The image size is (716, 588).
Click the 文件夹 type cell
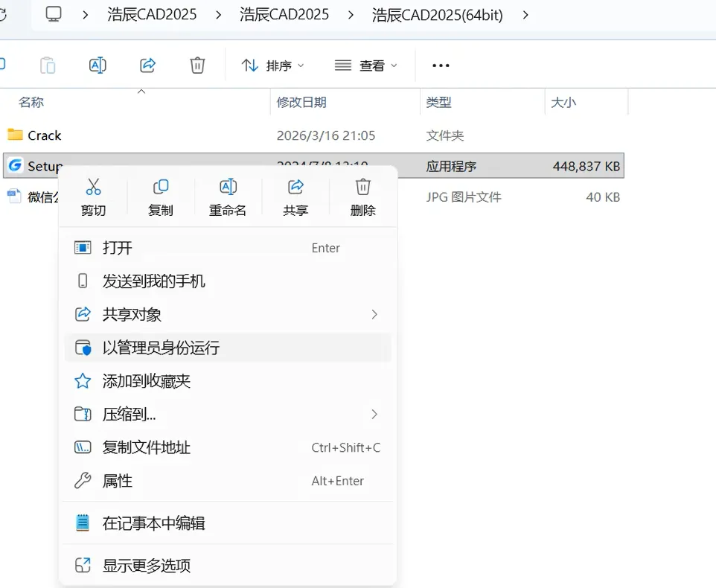(445, 135)
